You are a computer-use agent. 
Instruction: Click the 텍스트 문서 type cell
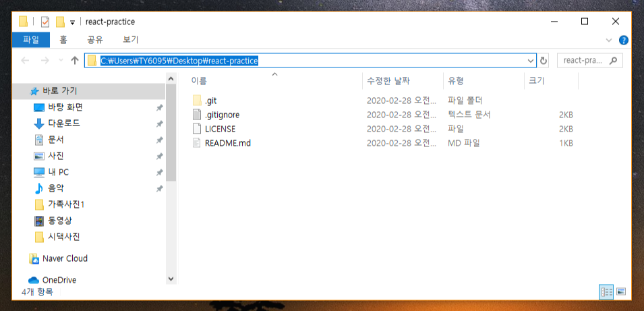469,115
